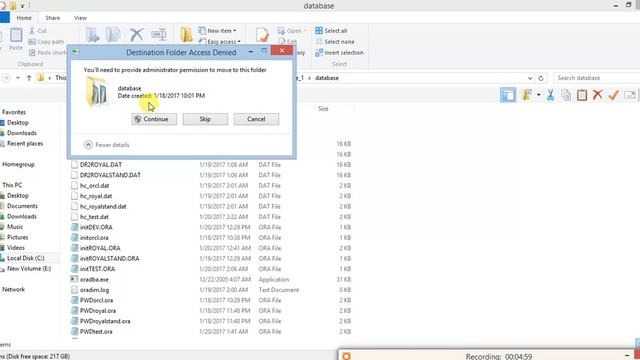Click the up arrow navigation button

(29, 78)
